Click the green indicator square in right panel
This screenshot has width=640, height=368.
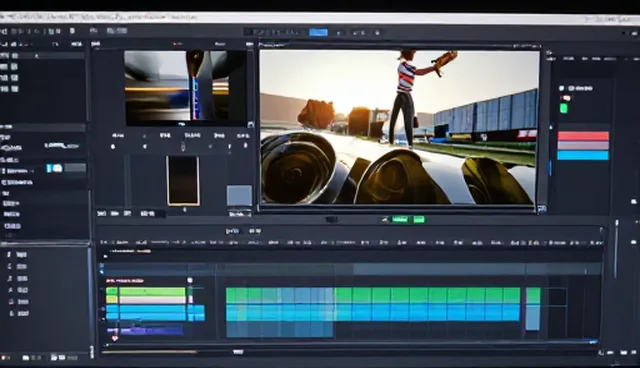[x=564, y=108]
